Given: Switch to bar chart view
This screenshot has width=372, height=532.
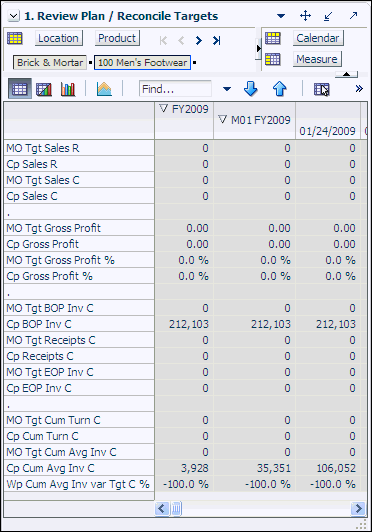Looking at the screenshot, I should coord(68,89).
